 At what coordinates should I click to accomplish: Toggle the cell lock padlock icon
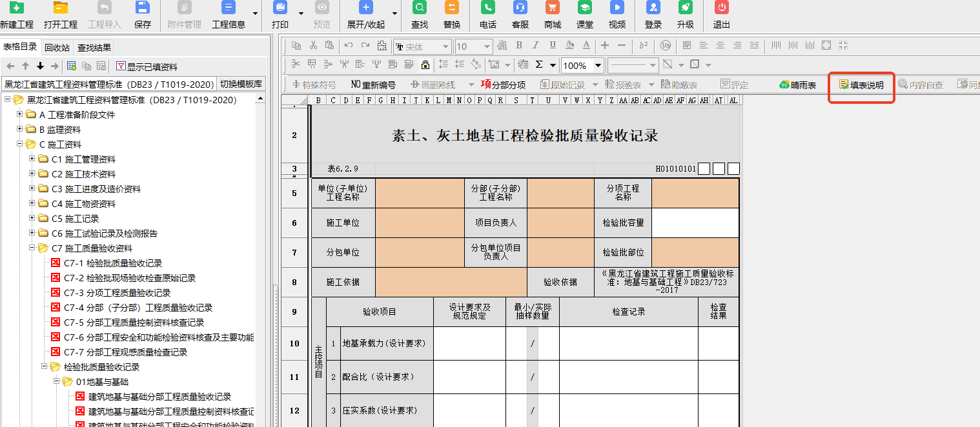425,65
